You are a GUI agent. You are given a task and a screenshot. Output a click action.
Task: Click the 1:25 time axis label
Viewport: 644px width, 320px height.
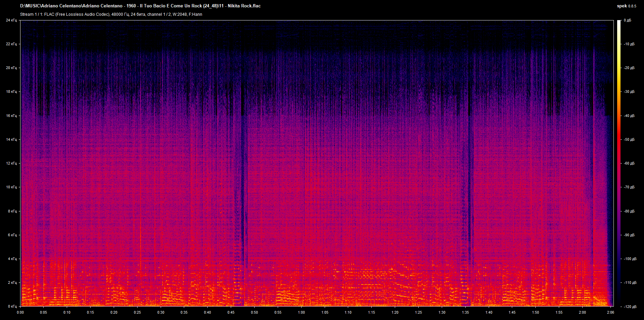tap(419, 313)
